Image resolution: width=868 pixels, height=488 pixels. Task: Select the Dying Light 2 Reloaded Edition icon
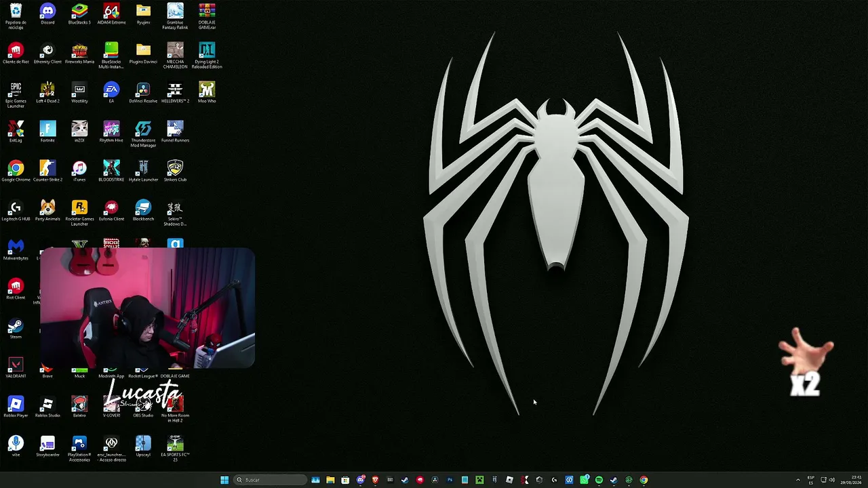coord(207,56)
